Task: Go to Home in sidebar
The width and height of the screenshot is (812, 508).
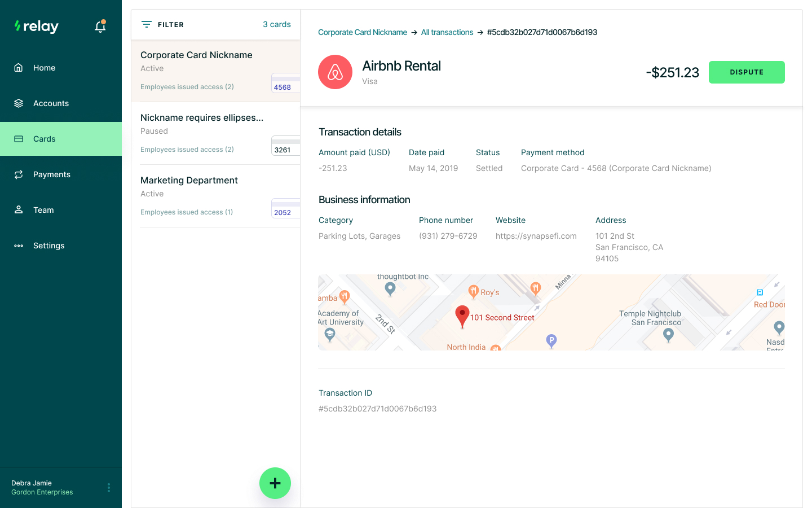Action: (x=61, y=68)
